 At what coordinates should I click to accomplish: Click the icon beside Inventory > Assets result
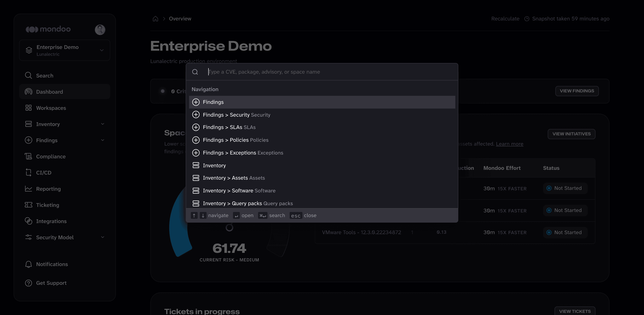pyautogui.click(x=196, y=178)
